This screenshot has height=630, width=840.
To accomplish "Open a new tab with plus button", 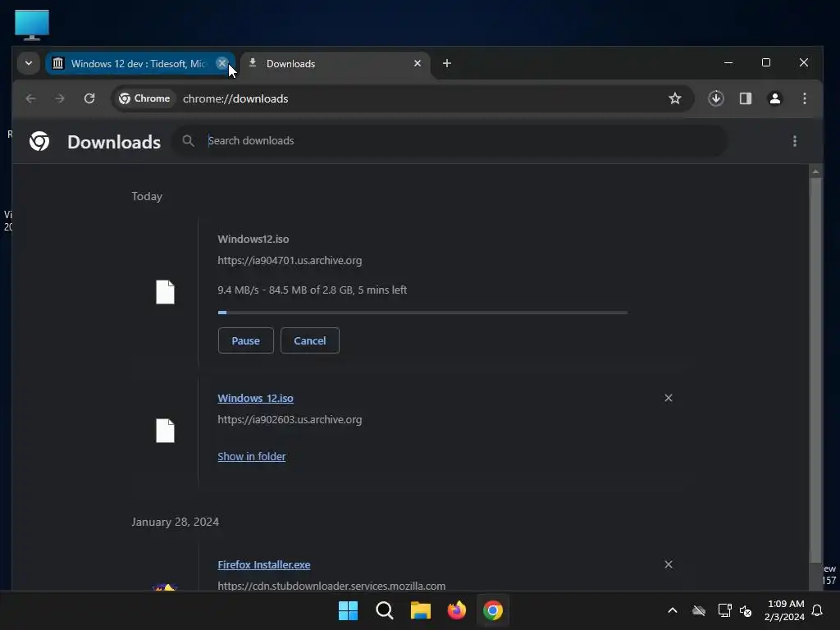I will [447, 63].
